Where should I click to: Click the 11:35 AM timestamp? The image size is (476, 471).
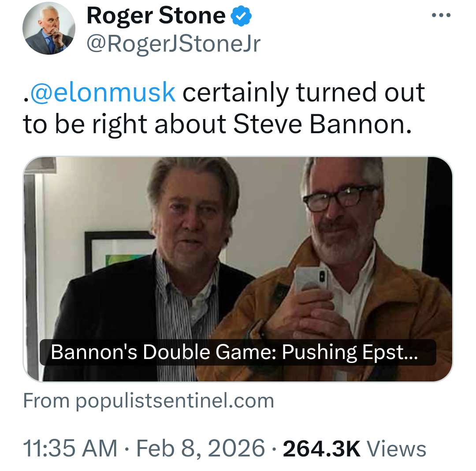coord(71,448)
